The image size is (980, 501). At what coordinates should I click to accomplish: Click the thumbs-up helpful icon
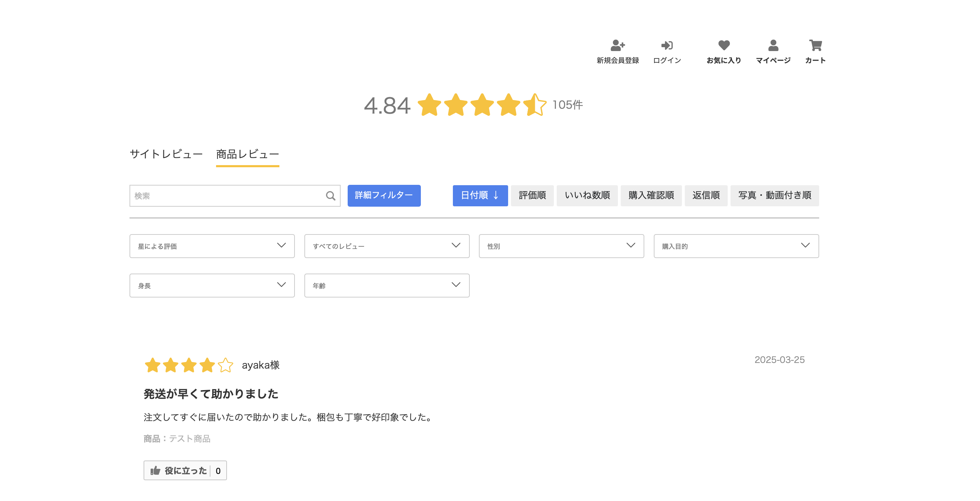[x=155, y=470]
